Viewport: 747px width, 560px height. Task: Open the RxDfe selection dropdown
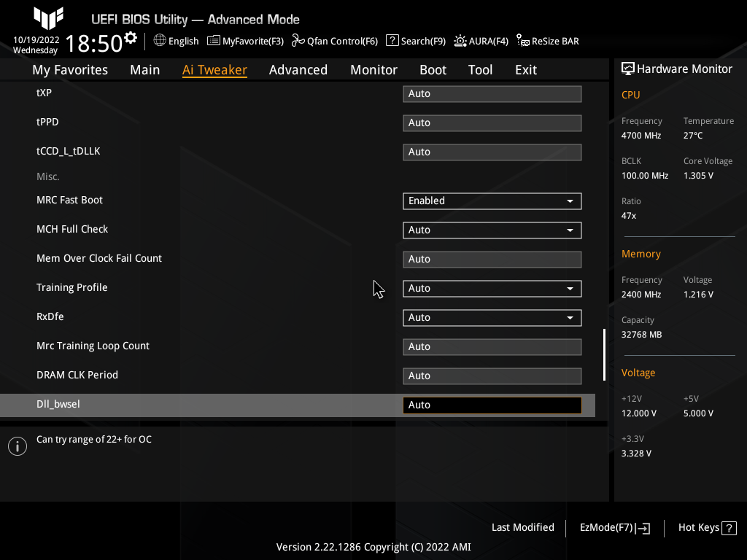492,317
